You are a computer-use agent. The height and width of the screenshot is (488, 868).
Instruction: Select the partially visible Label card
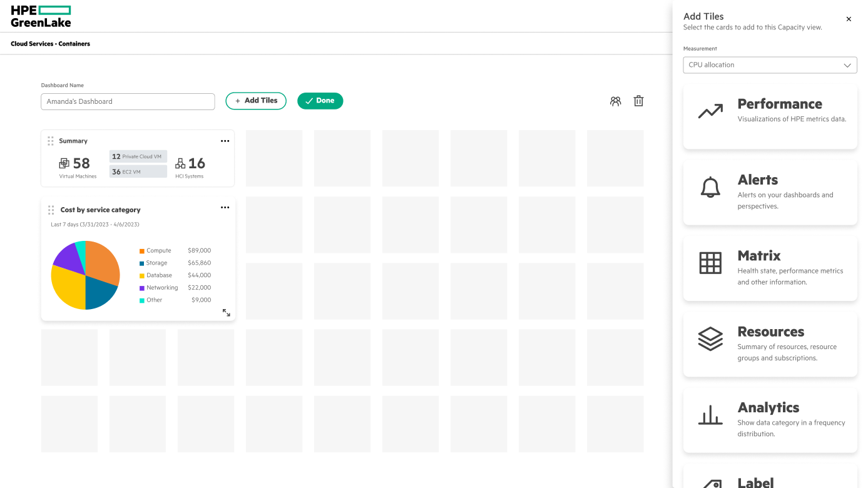[x=770, y=475]
